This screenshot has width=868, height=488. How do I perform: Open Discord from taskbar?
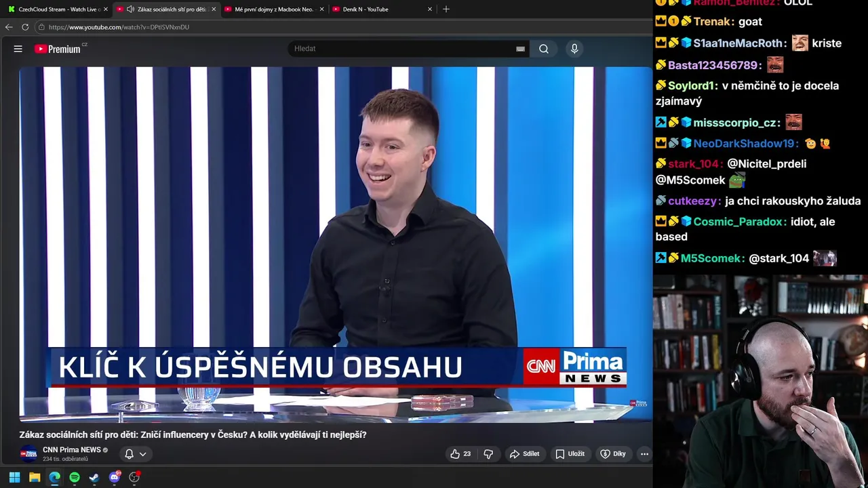tap(114, 477)
